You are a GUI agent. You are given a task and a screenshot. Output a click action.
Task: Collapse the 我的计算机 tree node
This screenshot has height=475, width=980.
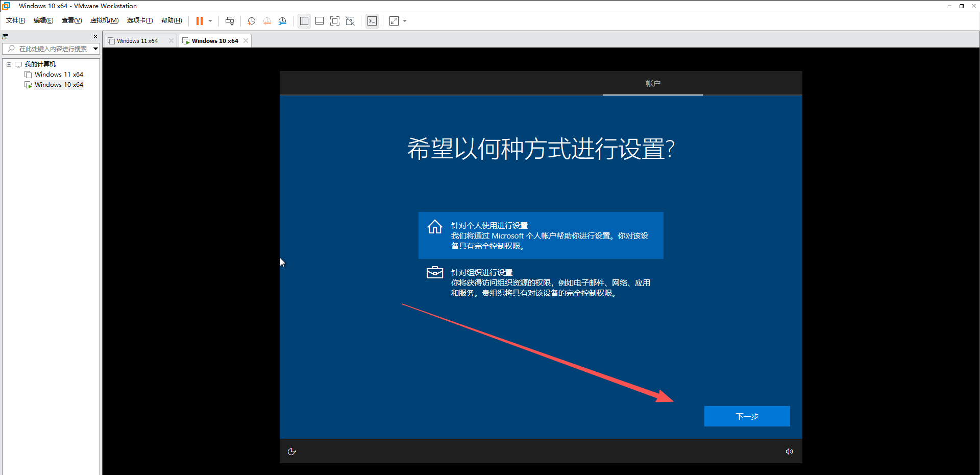[9, 64]
